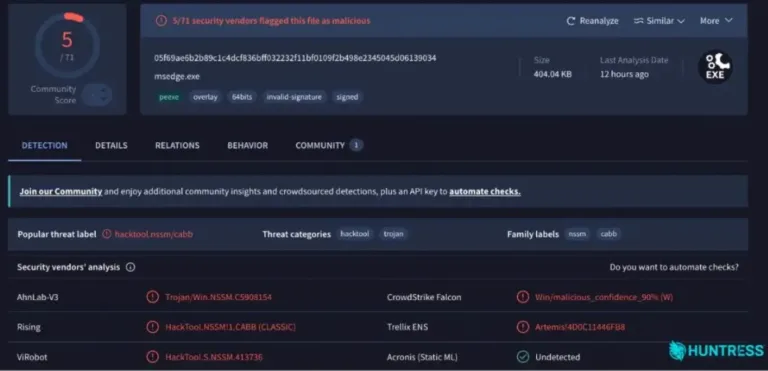Select the peexe tag

pos(169,97)
